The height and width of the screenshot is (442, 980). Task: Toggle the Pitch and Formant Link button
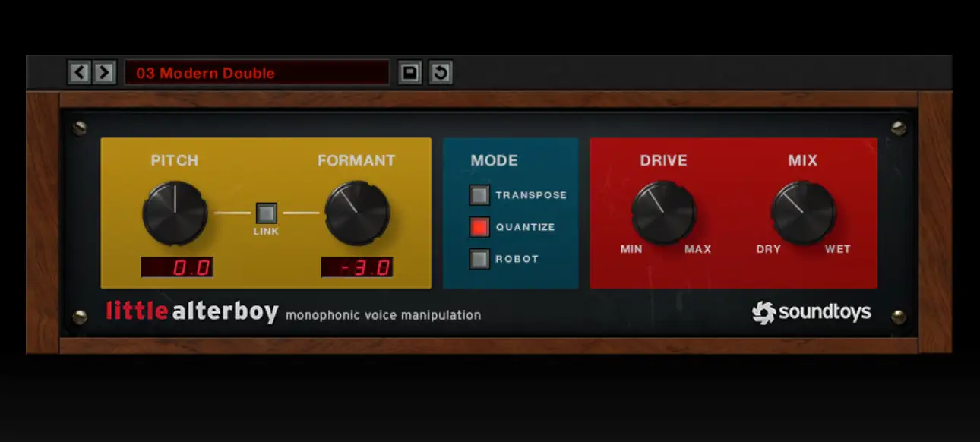[x=266, y=213]
